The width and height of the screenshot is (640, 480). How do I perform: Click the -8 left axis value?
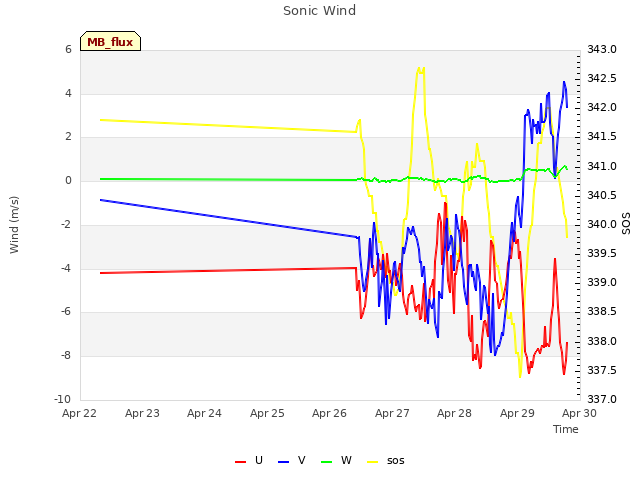tap(66, 356)
